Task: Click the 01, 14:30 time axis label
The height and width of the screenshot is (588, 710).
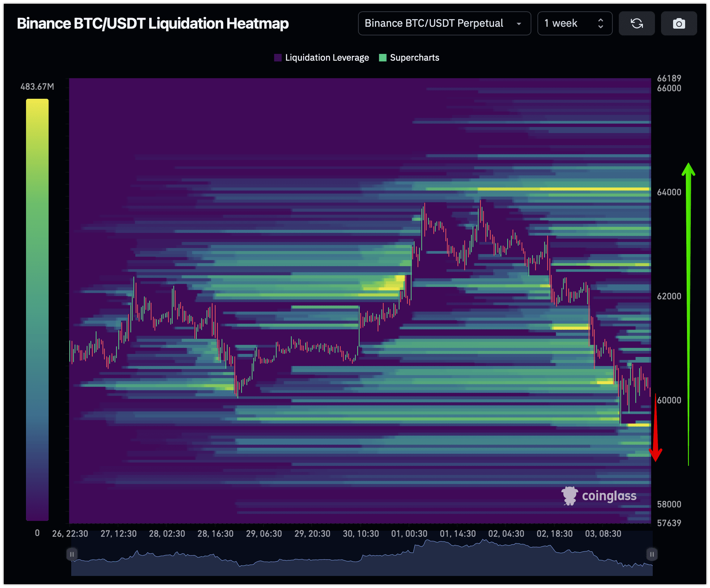Action: click(458, 534)
